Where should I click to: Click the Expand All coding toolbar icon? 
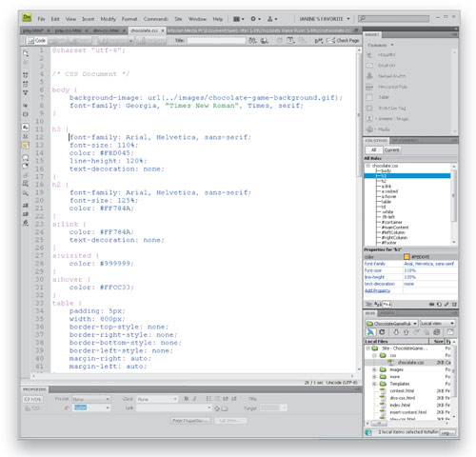(x=26, y=92)
